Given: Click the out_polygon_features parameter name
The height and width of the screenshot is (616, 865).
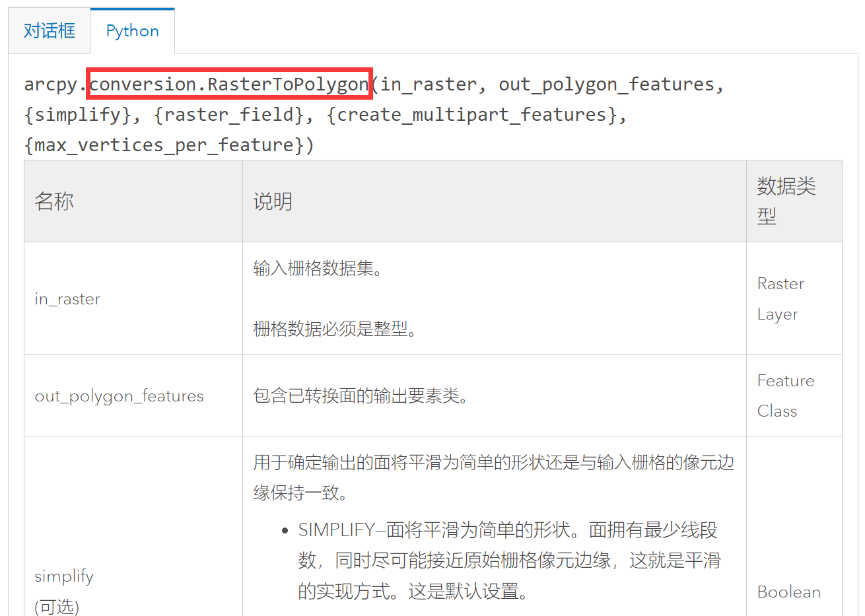Looking at the screenshot, I should 119,396.
